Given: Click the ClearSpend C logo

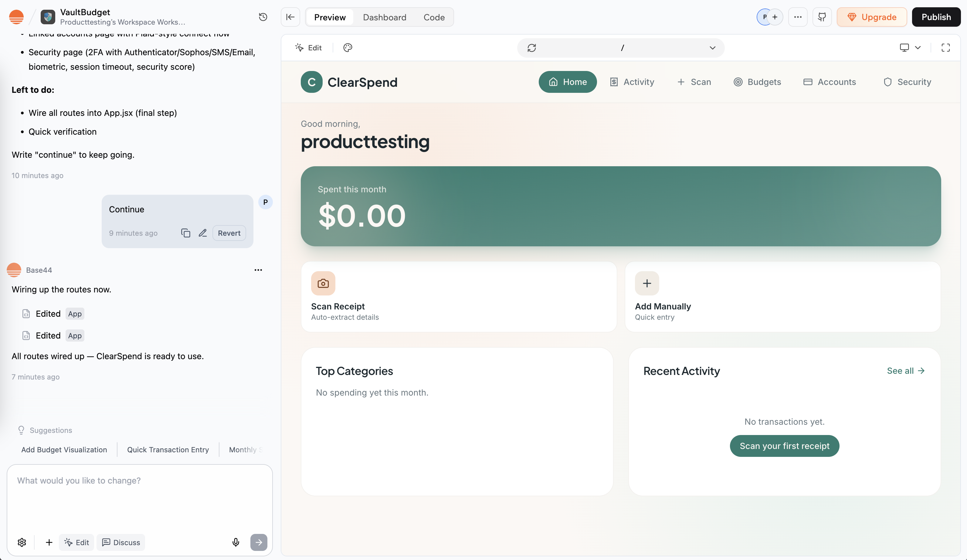Looking at the screenshot, I should coord(312,82).
